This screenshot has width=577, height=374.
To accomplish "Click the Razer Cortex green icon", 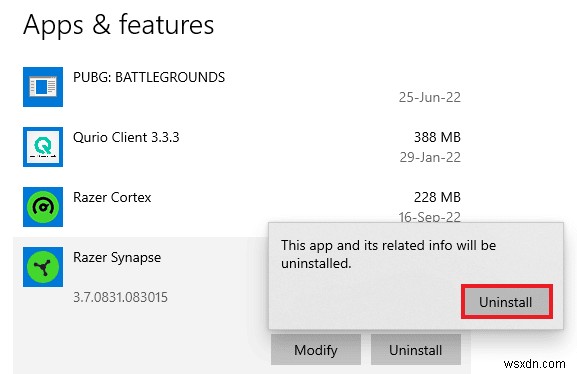I will [43, 207].
